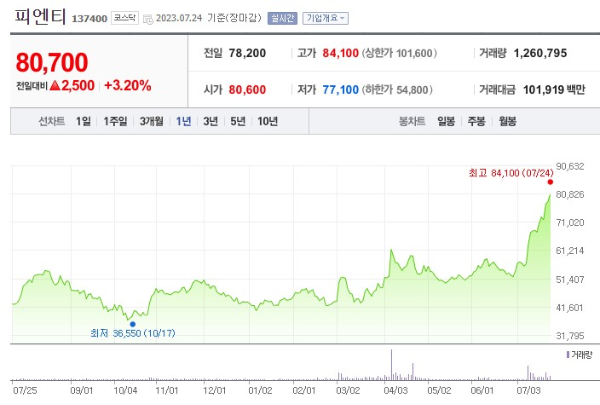Click the tallest volume bar near 04/03
The width and height of the screenshot is (600, 405).
(x=391, y=364)
